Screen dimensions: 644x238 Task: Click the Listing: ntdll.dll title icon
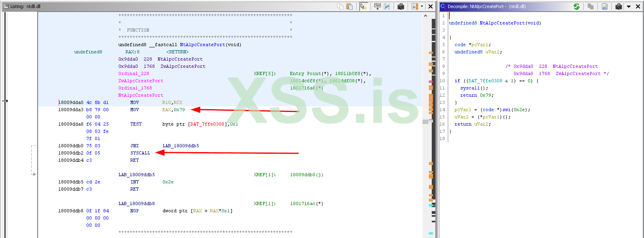[6, 6]
